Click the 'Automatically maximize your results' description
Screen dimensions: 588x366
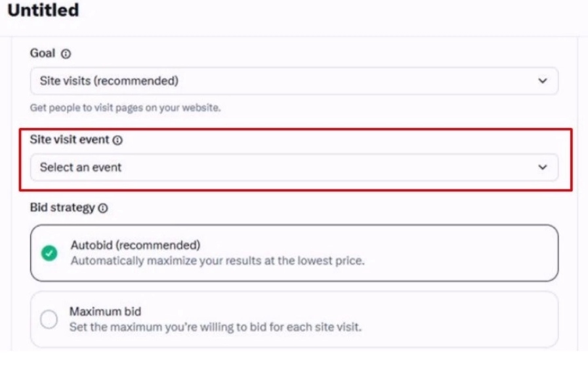point(217,260)
